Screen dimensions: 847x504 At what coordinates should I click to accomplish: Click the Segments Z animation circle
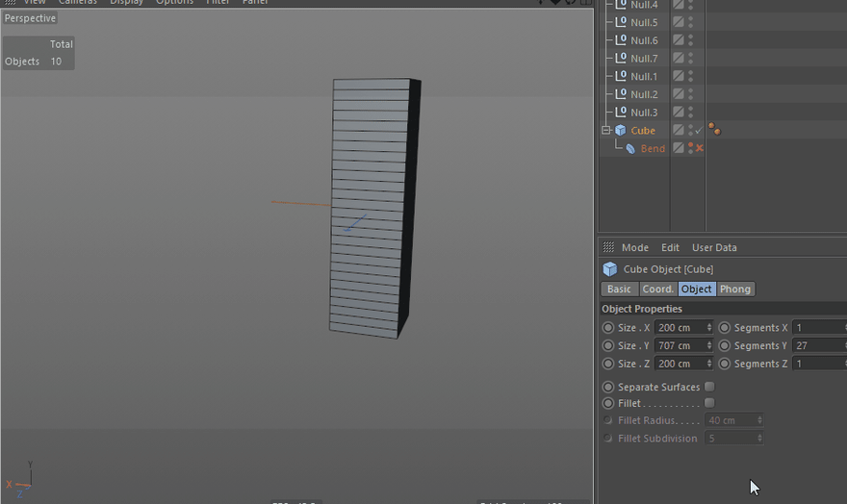point(725,364)
